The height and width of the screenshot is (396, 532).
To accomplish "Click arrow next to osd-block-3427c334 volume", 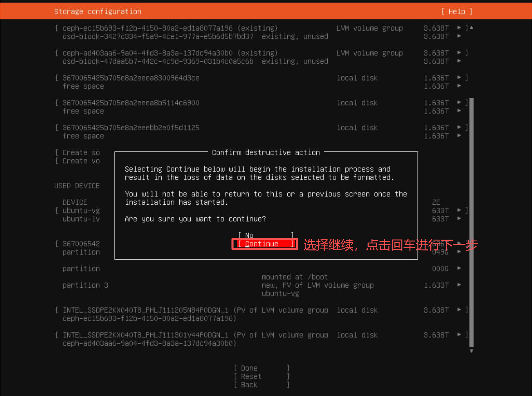I will tap(459, 36).
